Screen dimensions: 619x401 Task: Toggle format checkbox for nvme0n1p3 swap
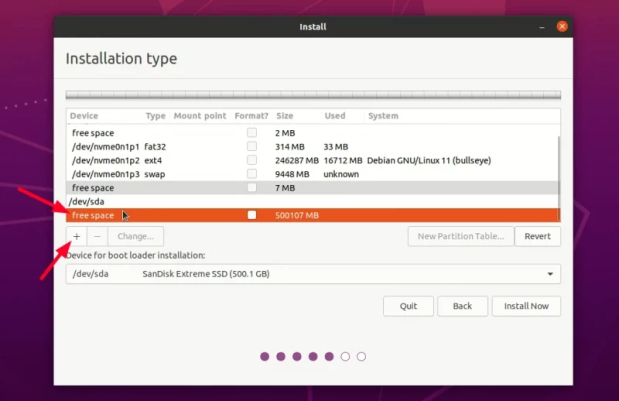pos(252,174)
